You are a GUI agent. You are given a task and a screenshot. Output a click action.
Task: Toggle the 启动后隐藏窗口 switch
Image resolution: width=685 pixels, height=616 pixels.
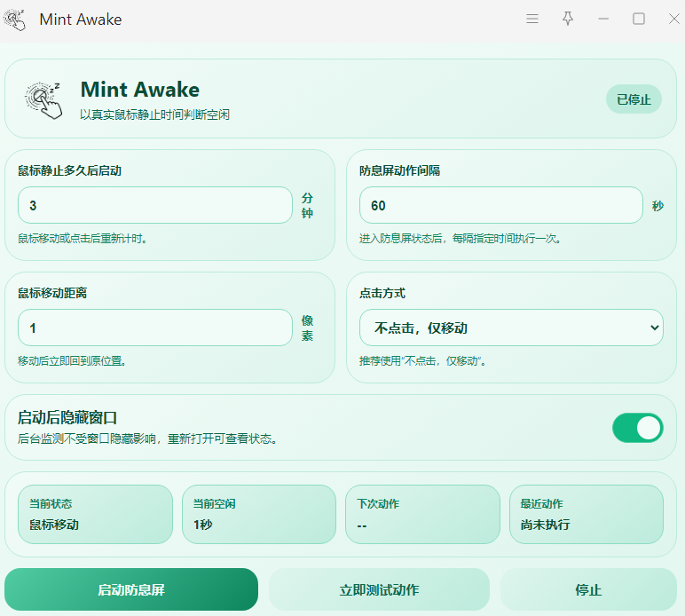click(637, 428)
